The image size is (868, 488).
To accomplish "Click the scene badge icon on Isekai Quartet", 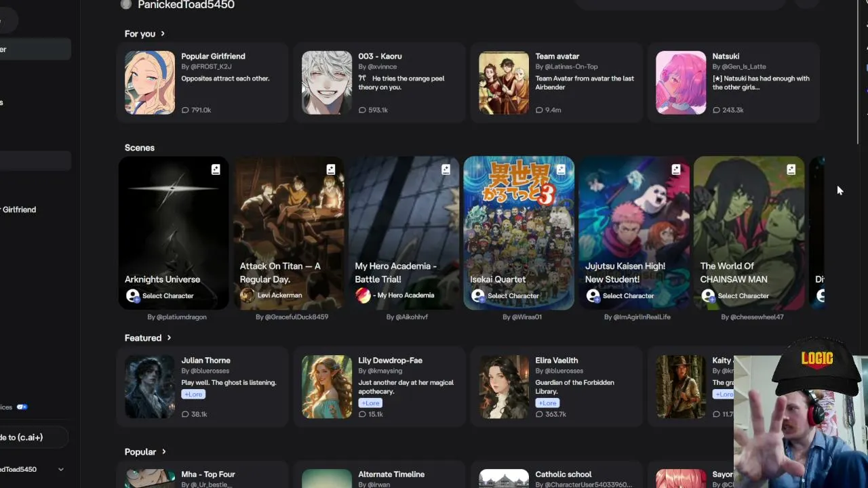I will [561, 169].
